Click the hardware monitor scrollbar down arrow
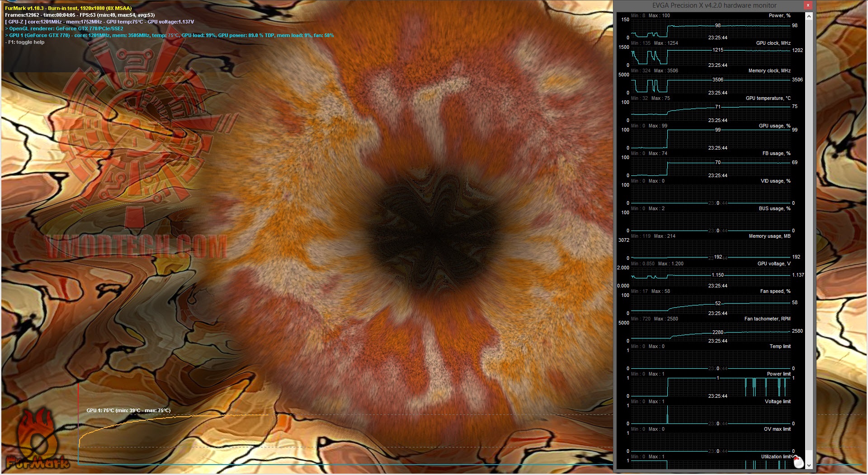This screenshot has width=868, height=475. click(x=809, y=465)
